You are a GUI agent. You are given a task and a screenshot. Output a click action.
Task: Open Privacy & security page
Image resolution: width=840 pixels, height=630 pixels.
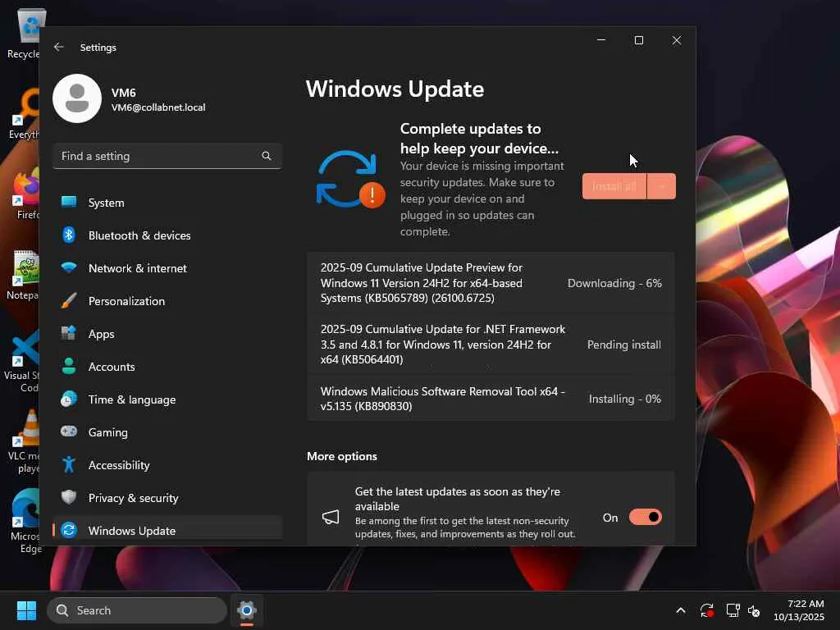tap(167, 498)
